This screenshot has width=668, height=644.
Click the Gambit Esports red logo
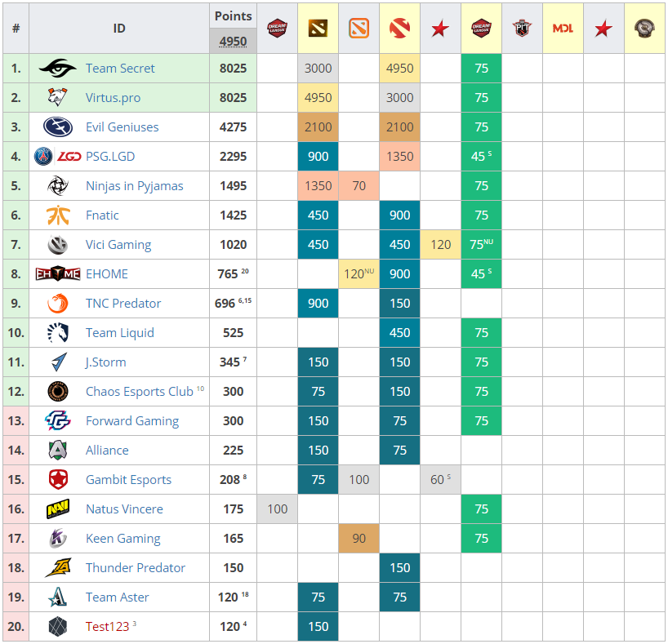click(58, 480)
